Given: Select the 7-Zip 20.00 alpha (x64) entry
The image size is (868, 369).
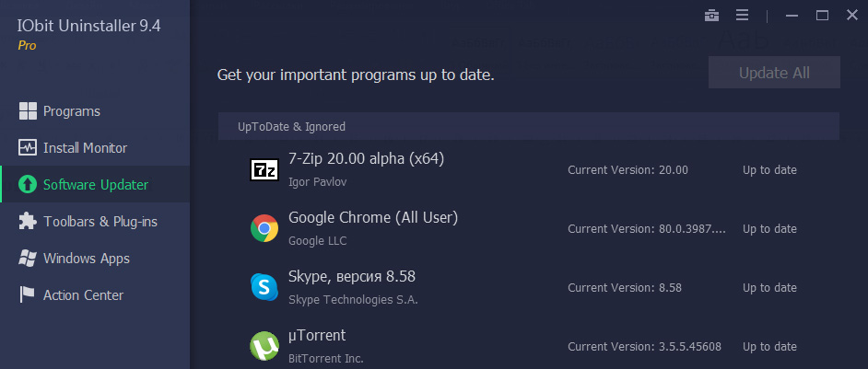Looking at the screenshot, I should [529, 170].
